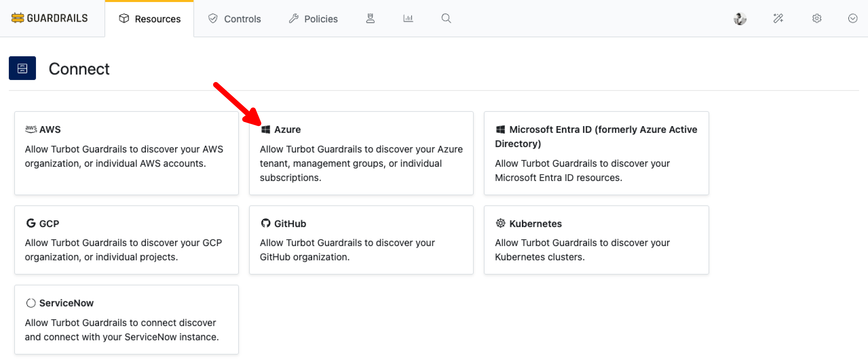
Task: Choose the Kubernetes connect card
Action: point(596,240)
